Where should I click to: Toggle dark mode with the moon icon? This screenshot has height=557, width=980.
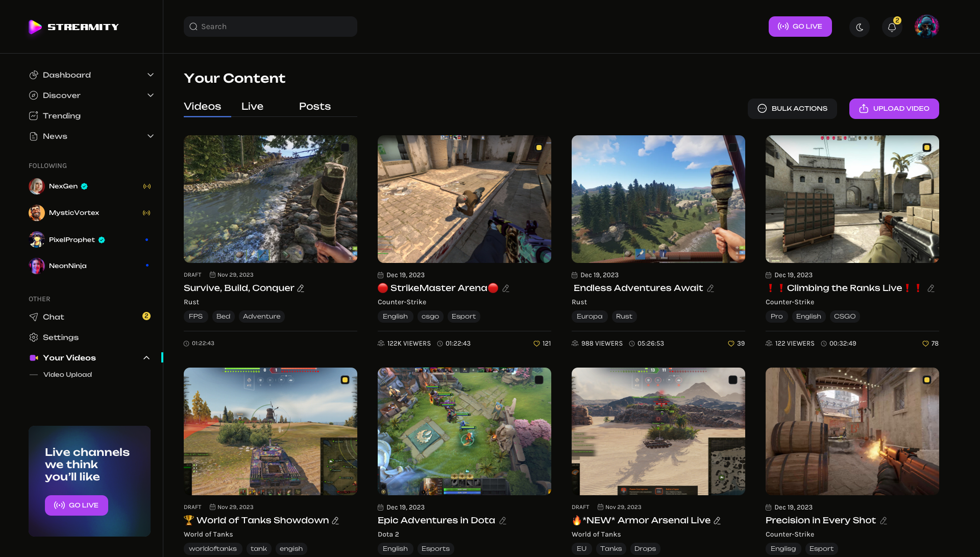(x=860, y=27)
